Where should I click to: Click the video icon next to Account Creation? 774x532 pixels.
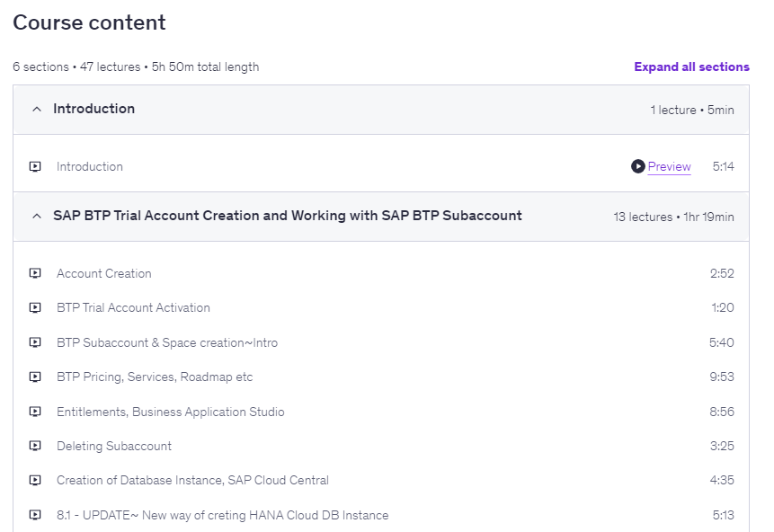pos(35,273)
